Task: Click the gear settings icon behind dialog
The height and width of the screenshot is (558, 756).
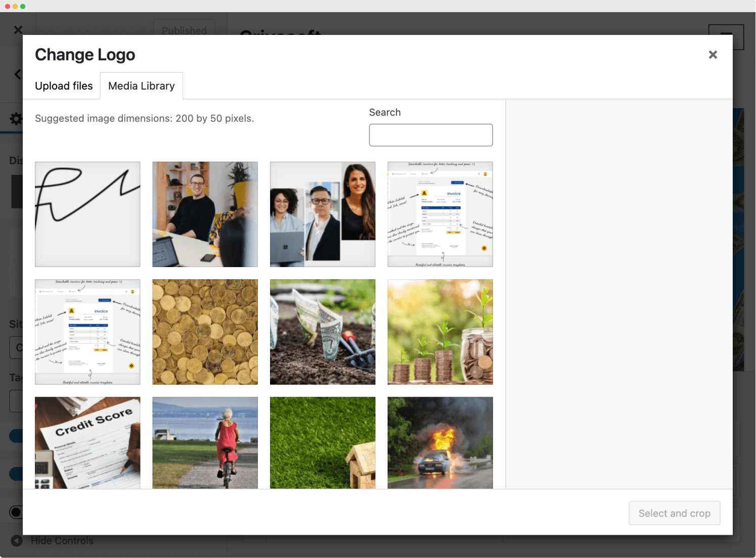Action: point(16,119)
